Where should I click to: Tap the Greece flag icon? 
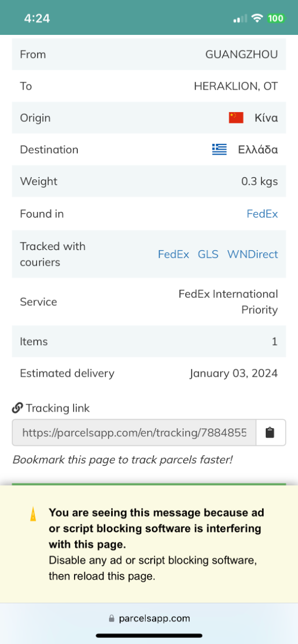219,150
